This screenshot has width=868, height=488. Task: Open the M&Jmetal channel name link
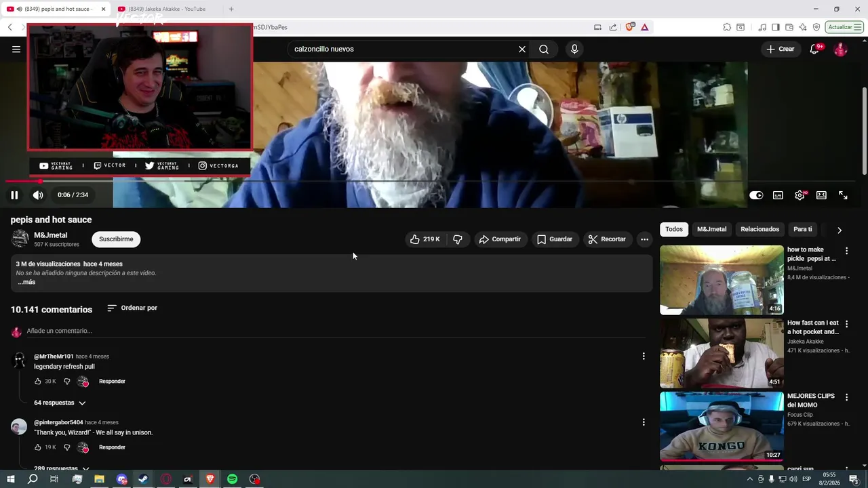tap(51, 235)
